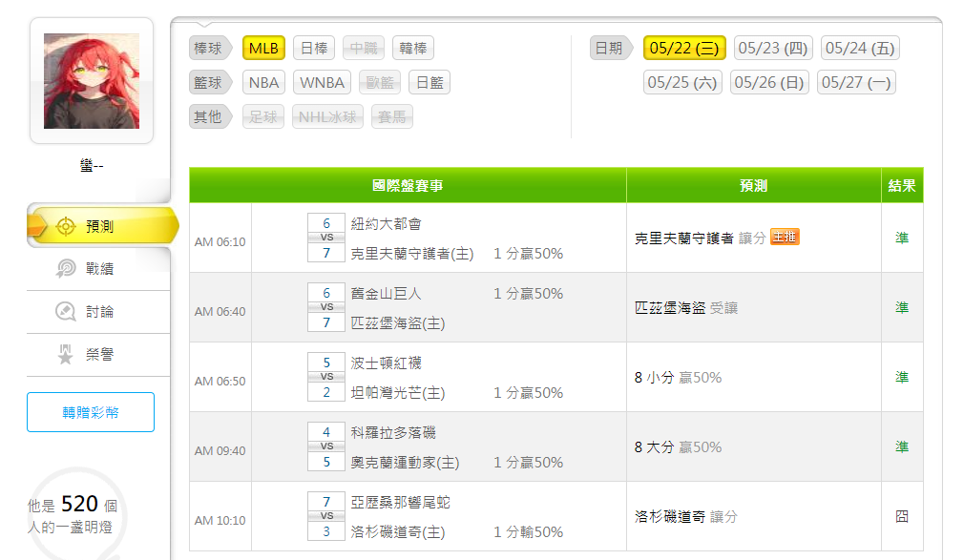Click prediction 匹茲堡海盜 受讓
Viewport: 964px width, 560px height.
[x=686, y=307]
